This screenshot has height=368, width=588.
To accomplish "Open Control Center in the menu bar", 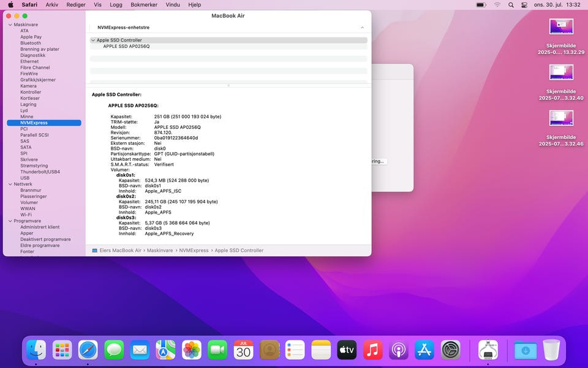I will tap(524, 4).
